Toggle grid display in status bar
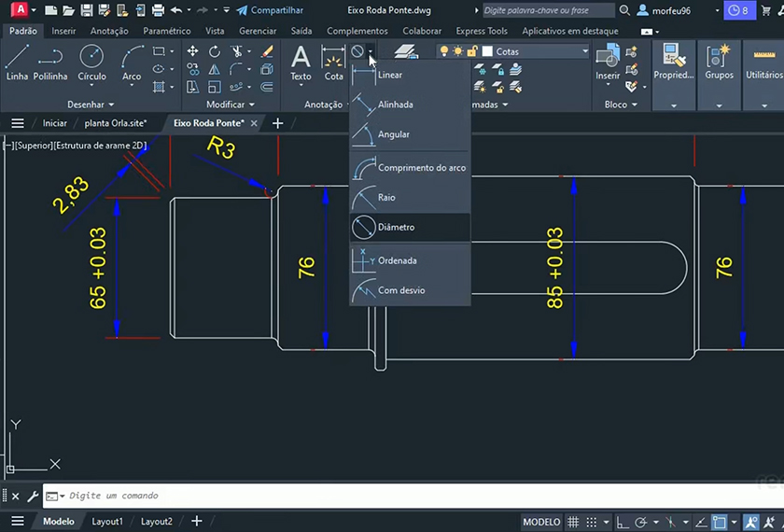This screenshot has width=784, height=532. (x=575, y=522)
